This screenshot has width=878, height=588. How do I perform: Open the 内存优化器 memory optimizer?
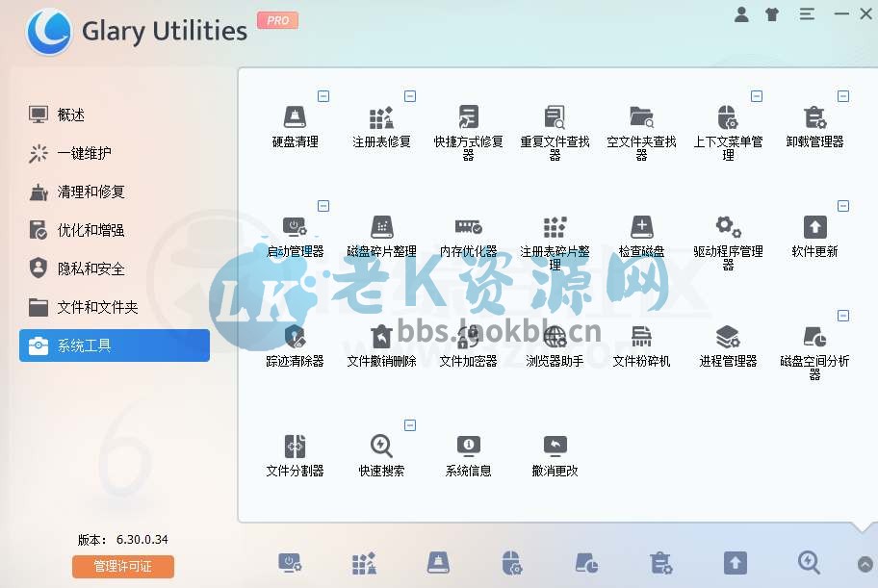click(468, 237)
